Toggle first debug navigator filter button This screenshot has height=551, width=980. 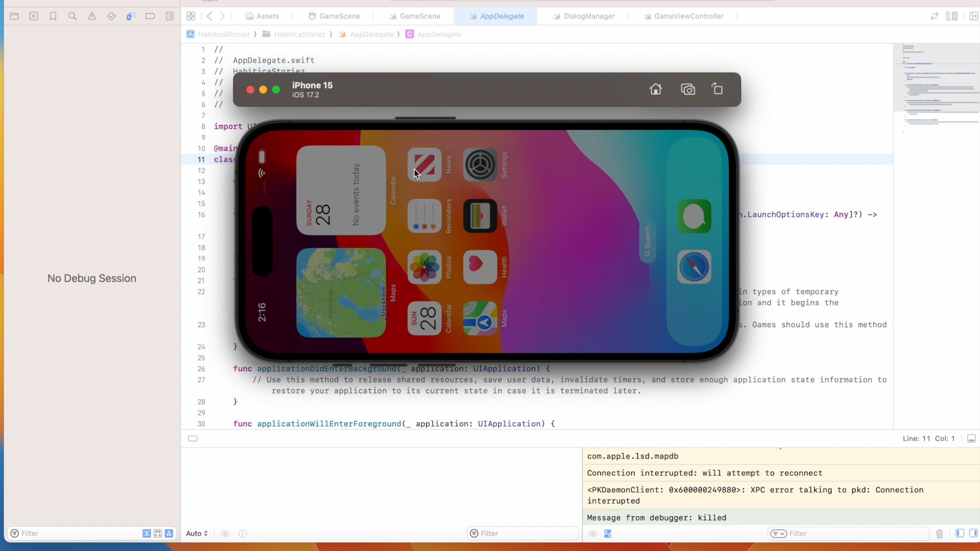(147, 533)
